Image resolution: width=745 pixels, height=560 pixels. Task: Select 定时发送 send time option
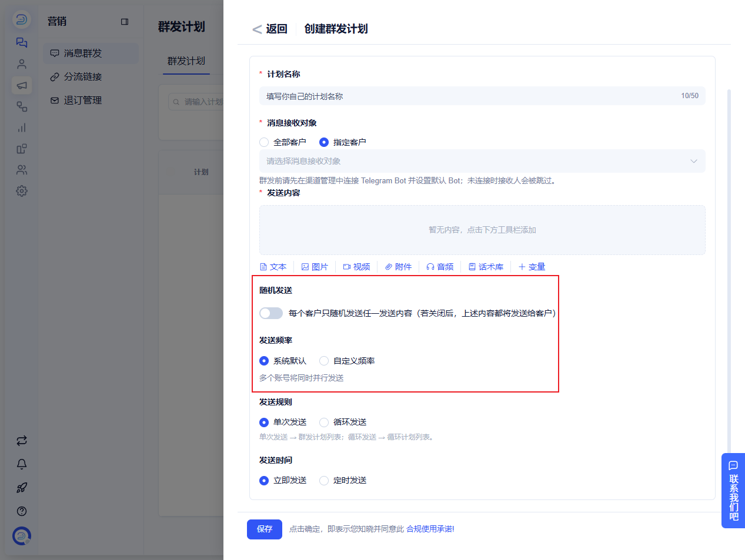(343, 480)
